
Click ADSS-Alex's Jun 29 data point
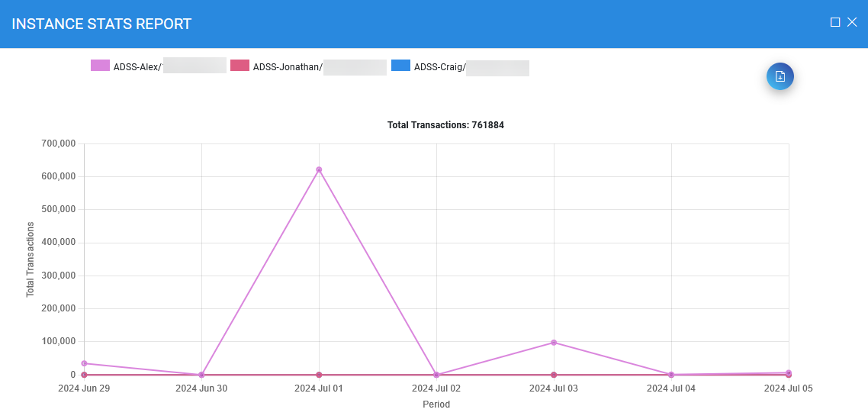coord(84,363)
